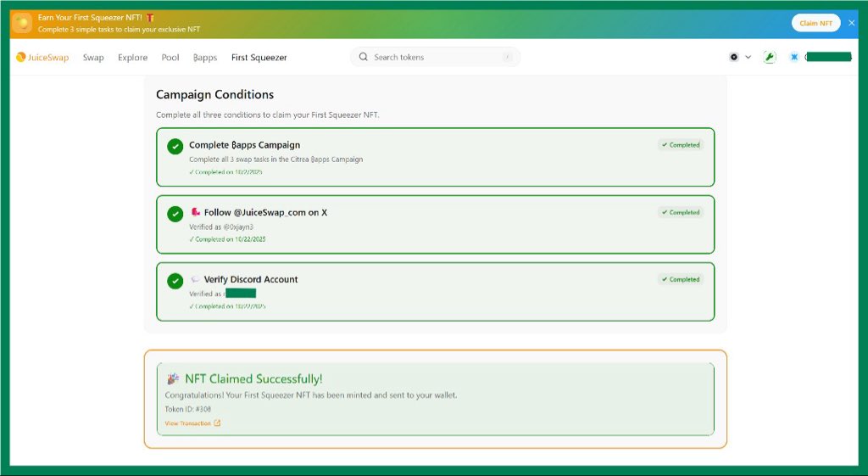Click the Claim NFT banner button
The width and height of the screenshot is (868, 476).
[x=816, y=23]
